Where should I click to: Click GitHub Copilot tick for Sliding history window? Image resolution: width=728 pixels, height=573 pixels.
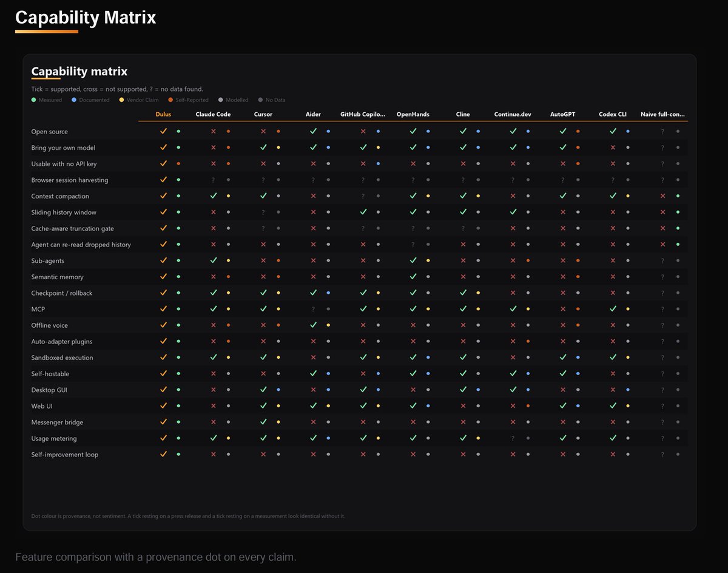point(363,212)
